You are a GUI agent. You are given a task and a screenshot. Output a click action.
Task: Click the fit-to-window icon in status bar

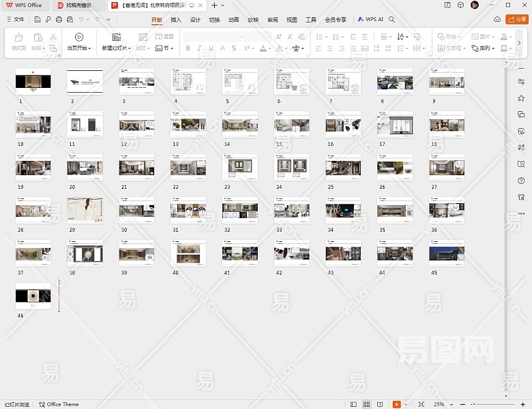(x=421, y=404)
